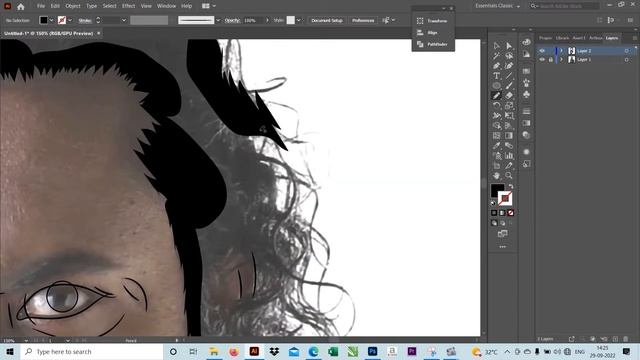Image resolution: width=640 pixels, height=360 pixels.
Task: Open the Symbols panel icon in dock
Action: (526, 95)
